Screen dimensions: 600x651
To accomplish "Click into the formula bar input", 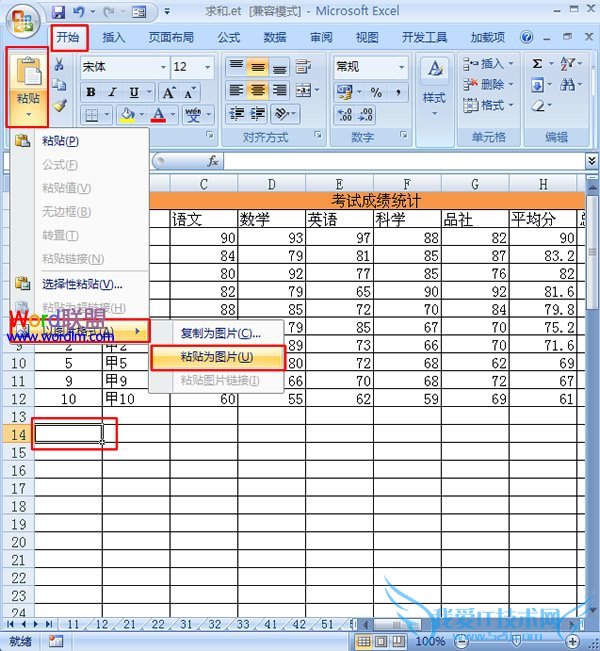I will coord(404,161).
